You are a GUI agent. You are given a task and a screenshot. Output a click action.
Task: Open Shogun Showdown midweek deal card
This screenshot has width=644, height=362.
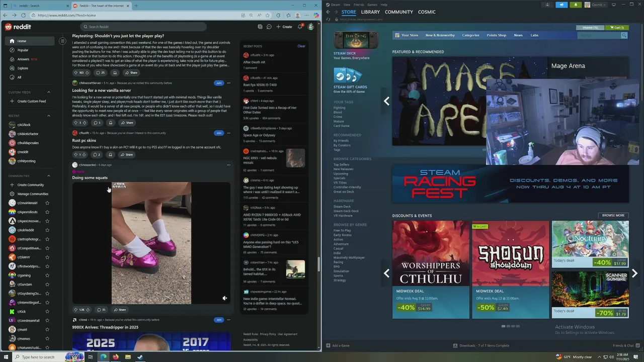coord(511,269)
